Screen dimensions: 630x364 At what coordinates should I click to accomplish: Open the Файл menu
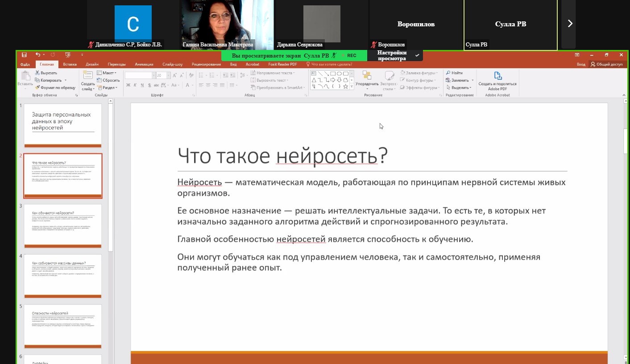25,64
